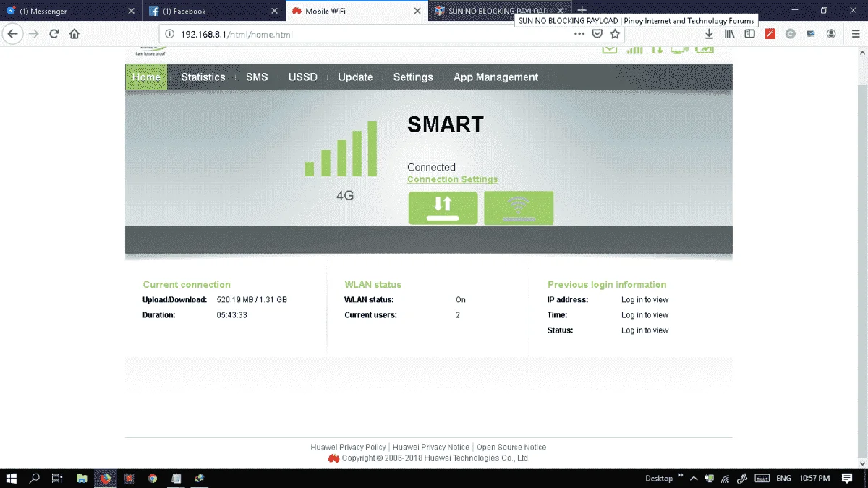Screen dimensions: 868x488
Task: Save page to Pocket icon
Action: click(x=597, y=34)
